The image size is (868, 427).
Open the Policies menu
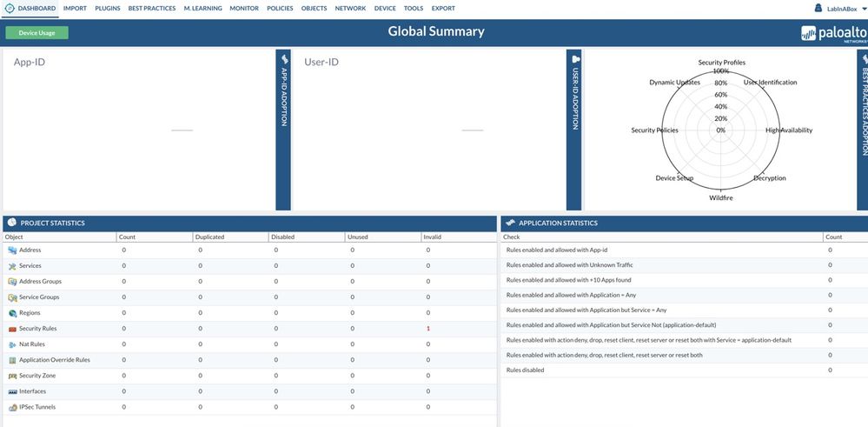click(280, 9)
